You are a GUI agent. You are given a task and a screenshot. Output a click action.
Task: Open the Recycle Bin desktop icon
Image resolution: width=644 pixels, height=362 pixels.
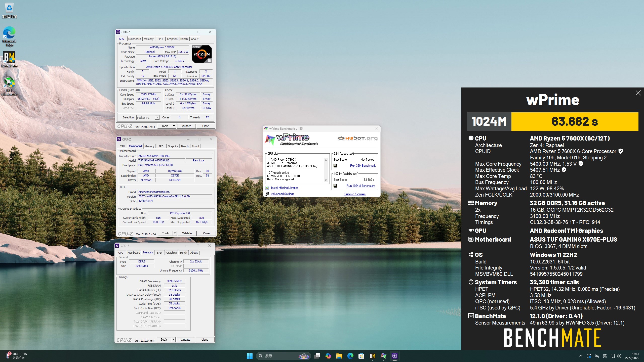9,11
